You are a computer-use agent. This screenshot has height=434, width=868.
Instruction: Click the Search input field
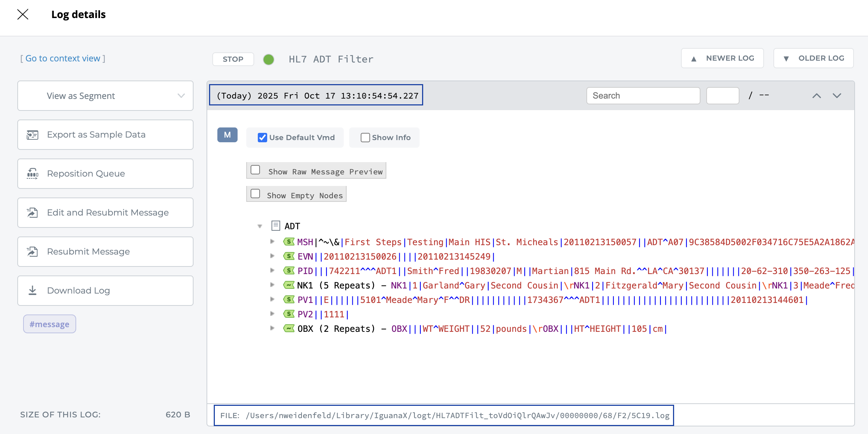coord(643,96)
